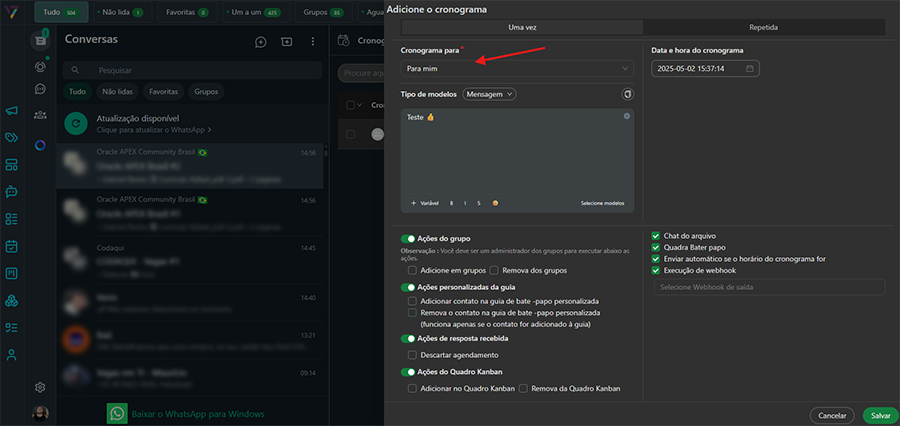Open the megaphone campaigns icon in left sidebar

[x=12, y=111]
